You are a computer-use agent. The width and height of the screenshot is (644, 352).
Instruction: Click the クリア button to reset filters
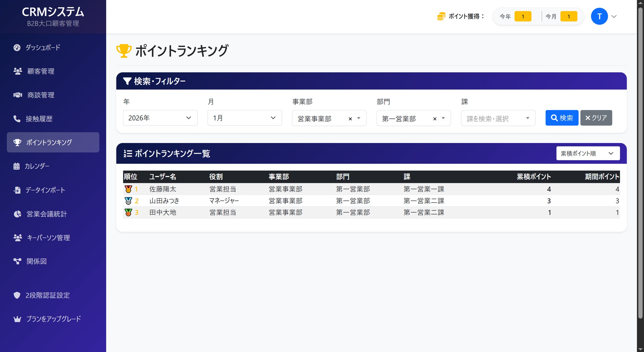click(596, 118)
